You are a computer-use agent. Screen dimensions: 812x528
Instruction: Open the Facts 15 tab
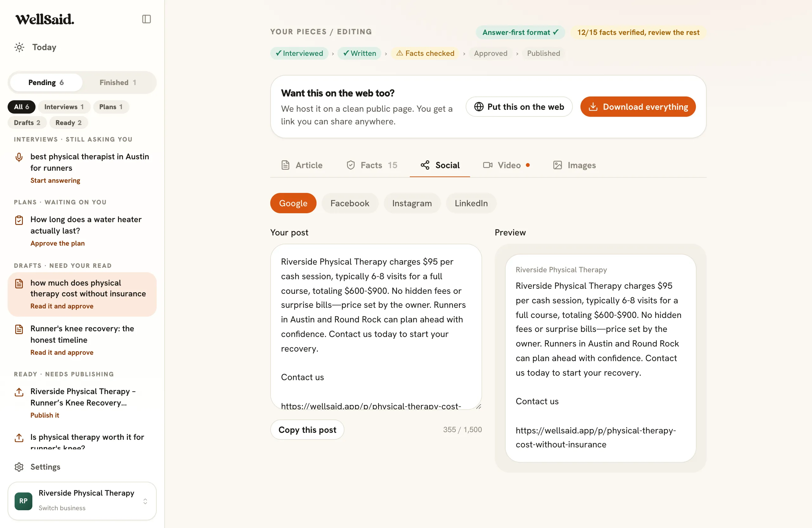(x=372, y=165)
